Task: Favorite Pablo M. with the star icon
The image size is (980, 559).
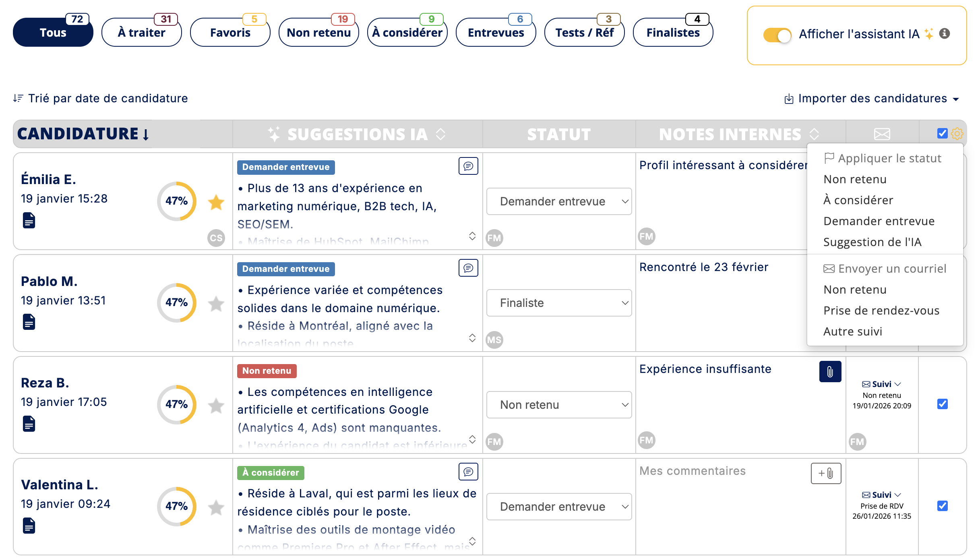Action: tap(216, 304)
